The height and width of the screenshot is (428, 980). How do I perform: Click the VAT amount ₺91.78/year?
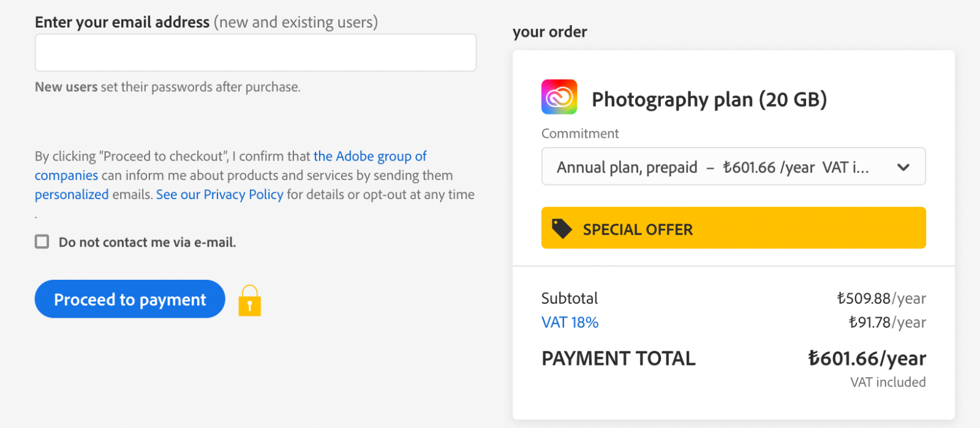tap(887, 322)
